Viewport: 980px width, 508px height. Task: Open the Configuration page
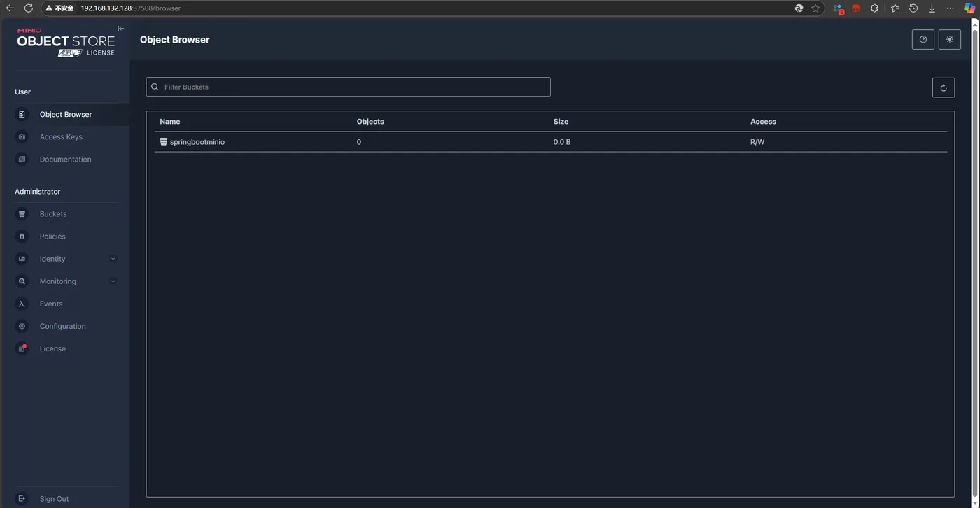coord(62,326)
